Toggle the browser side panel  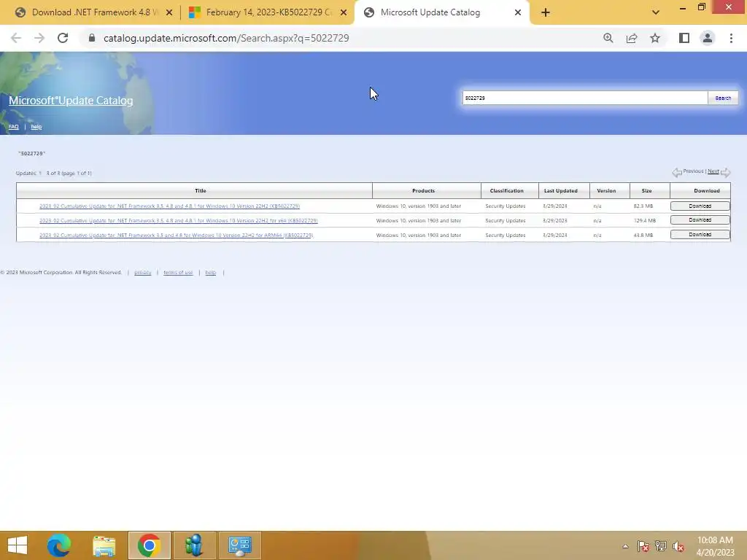[684, 38]
